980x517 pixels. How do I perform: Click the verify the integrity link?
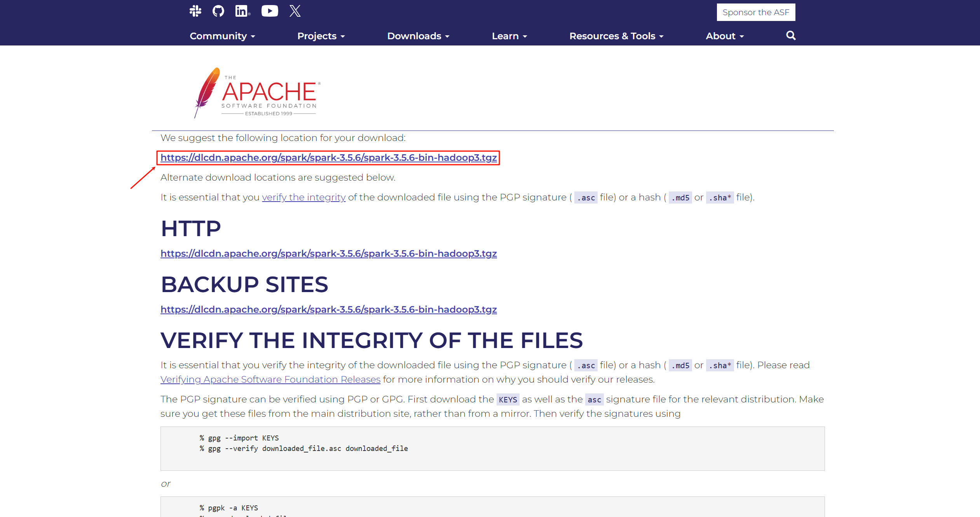click(303, 197)
